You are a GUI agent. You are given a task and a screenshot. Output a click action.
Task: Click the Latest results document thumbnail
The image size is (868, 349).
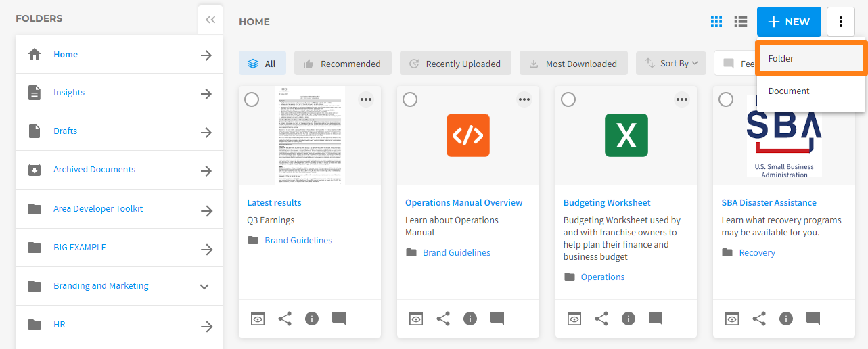point(310,136)
